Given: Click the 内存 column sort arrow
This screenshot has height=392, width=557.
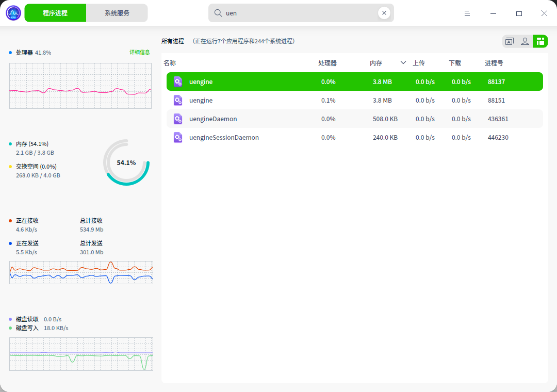Looking at the screenshot, I should [x=403, y=63].
